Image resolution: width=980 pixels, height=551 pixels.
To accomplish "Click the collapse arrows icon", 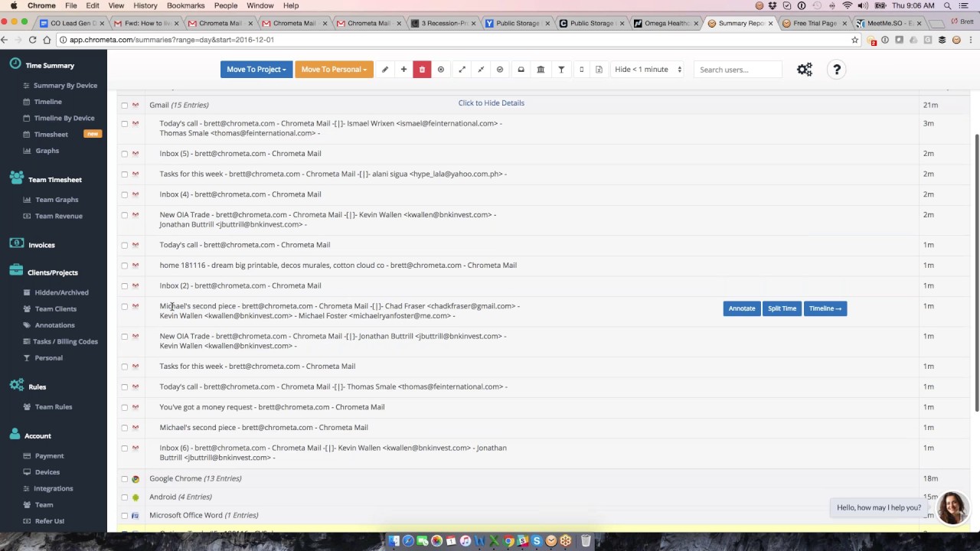I will click(481, 70).
